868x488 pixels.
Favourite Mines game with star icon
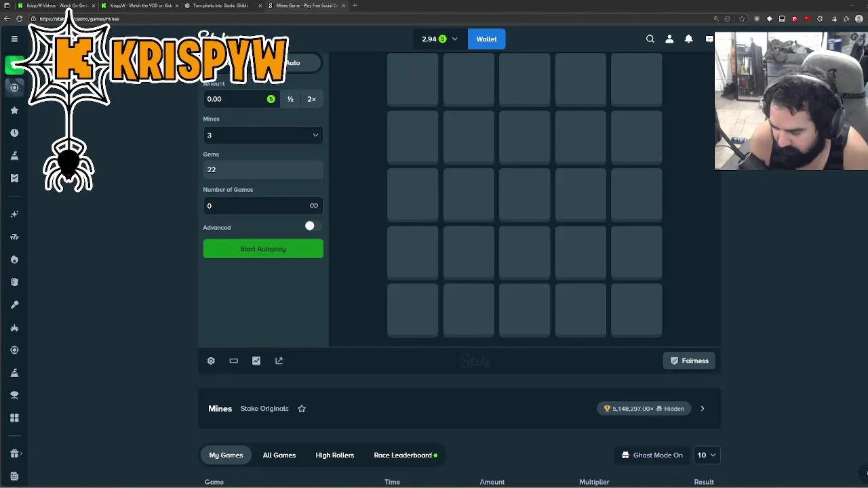302,409
